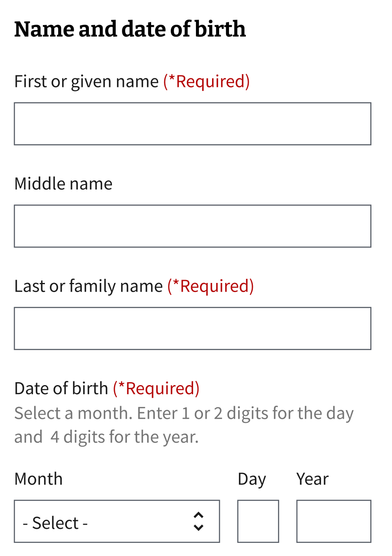
Task: Expand the '- Select -' month combo box
Action: [117, 521]
